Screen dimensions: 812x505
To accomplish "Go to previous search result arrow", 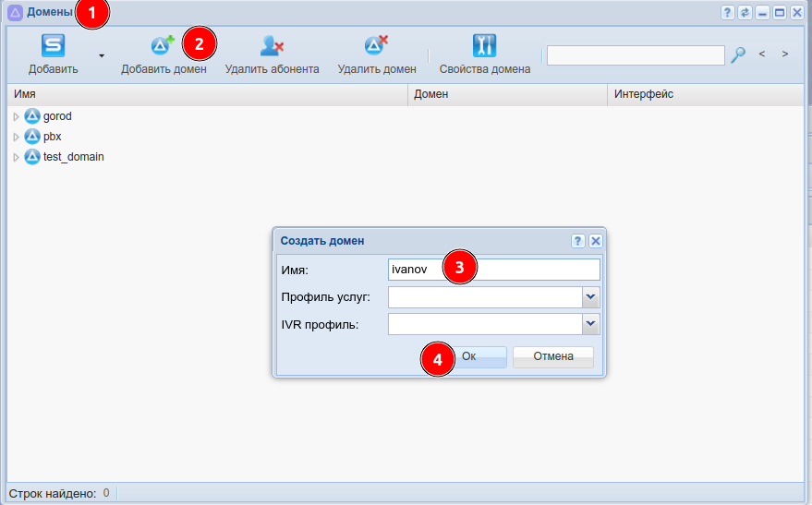I will [x=762, y=54].
